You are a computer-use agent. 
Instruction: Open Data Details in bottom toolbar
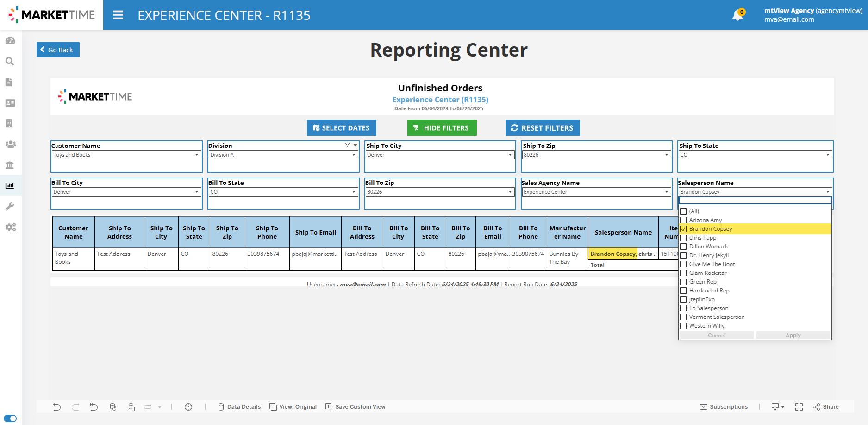click(x=239, y=407)
